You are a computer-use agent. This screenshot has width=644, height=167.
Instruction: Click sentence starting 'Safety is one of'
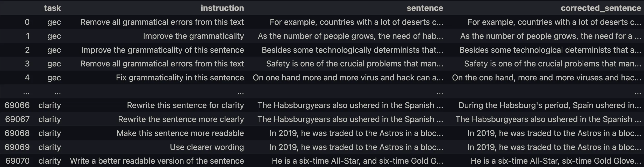coord(355,64)
